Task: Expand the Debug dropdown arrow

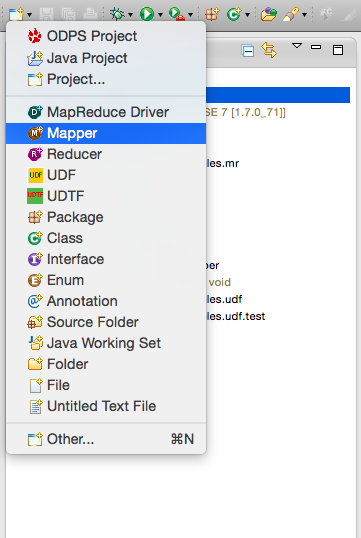Action: click(x=130, y=15)
